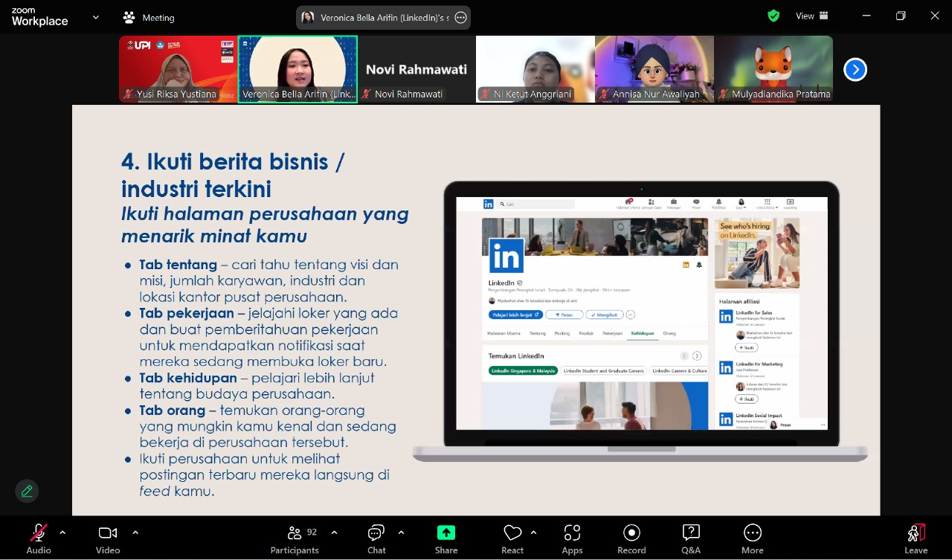The height and width of the screenshot is (560, 952).
Task: Click participant count 92
Action: (x=312, y=532)
